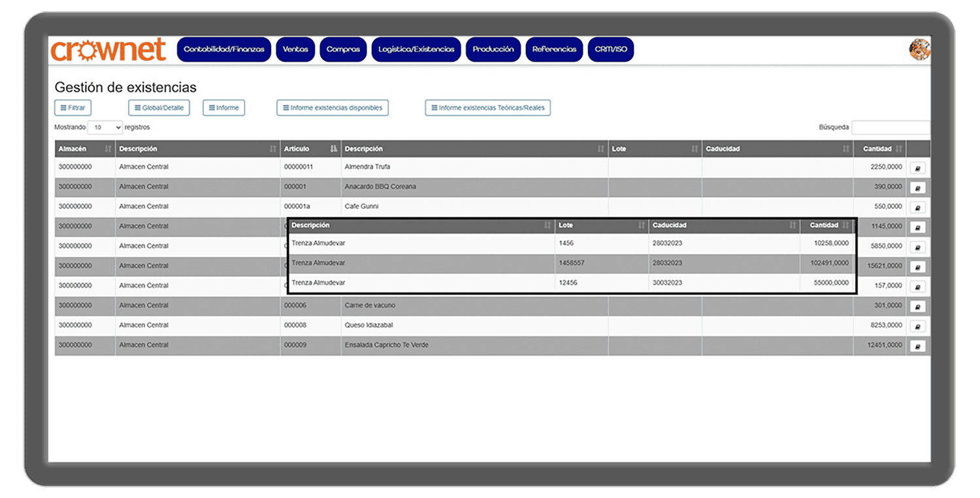
Task: Click the Filtrar button
Action: (x=73, y=108)
